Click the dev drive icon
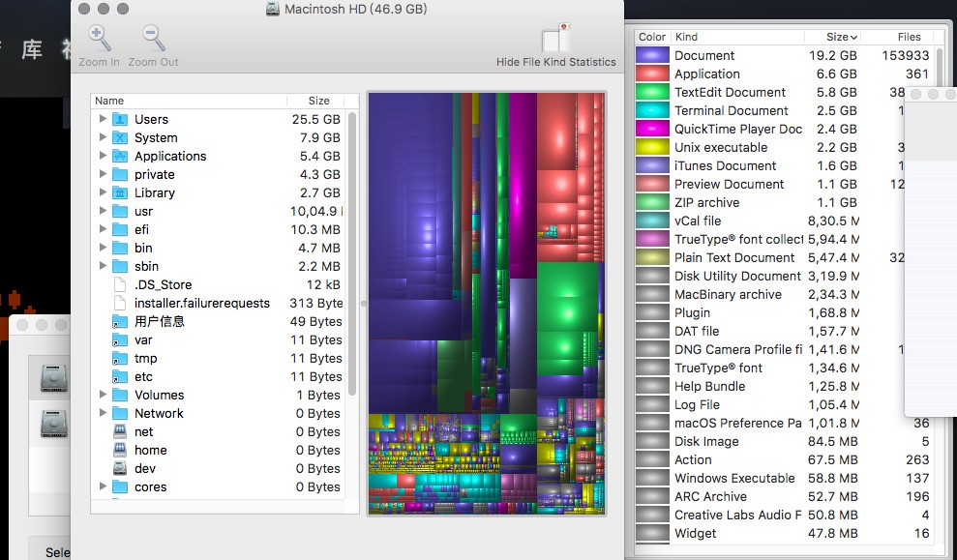This screenshot has width=957, height=560. [x=120, y=468]
